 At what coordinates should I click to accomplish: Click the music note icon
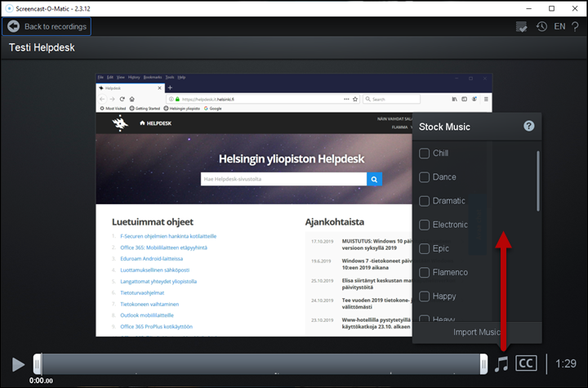coord(501,364)
